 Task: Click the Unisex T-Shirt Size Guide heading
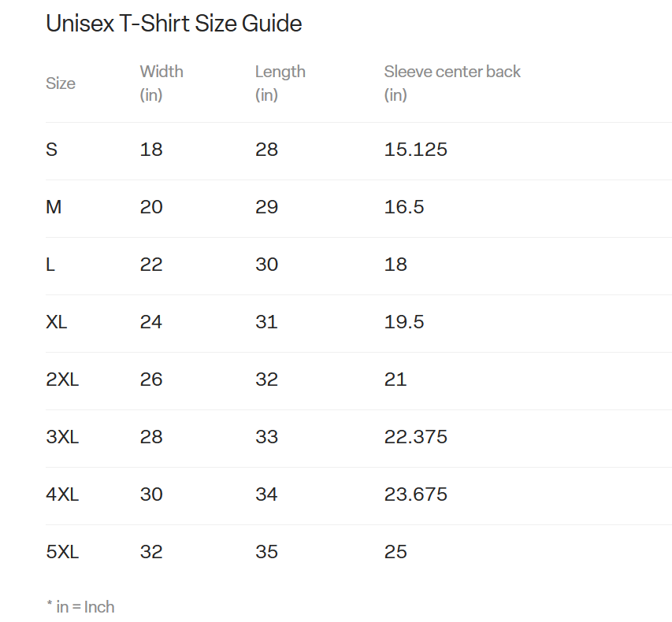[173, 24]
